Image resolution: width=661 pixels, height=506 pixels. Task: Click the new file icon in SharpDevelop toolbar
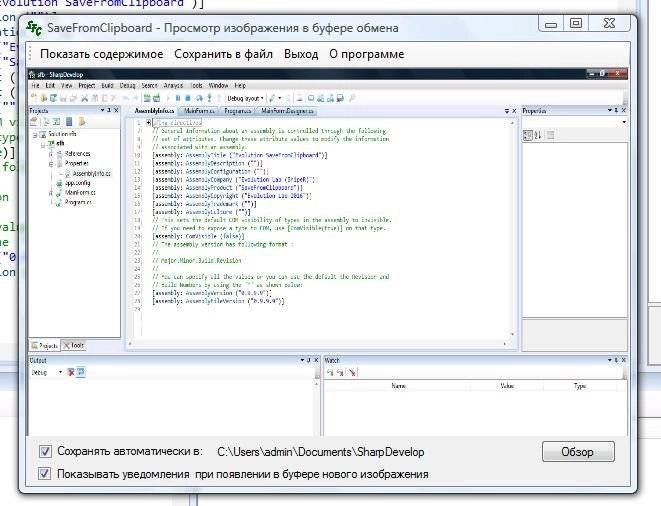click(34, 98)
